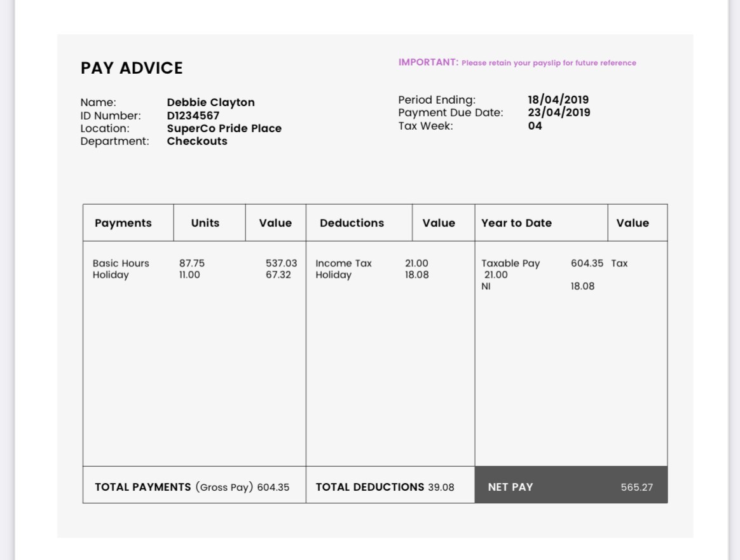Click the IMPORTANT payslip retention notice
The width and height of the screenshot is (740, 560).
517,62
